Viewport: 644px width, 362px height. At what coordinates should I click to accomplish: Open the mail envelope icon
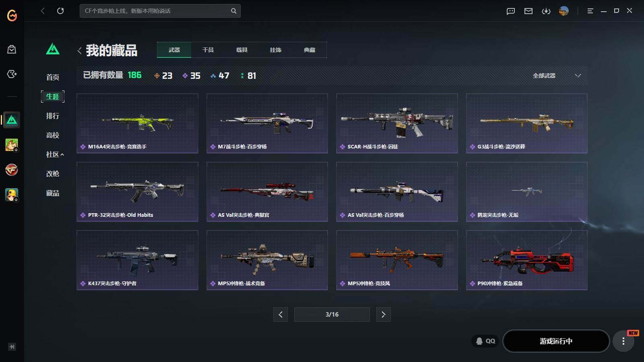point(528,11)
